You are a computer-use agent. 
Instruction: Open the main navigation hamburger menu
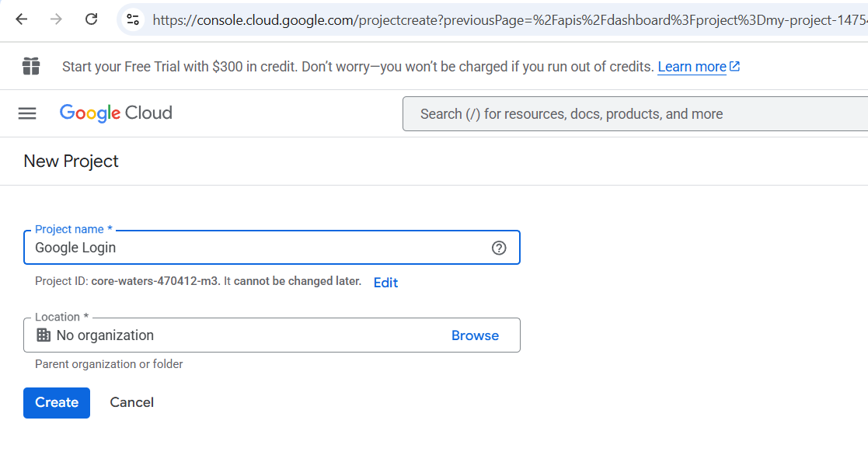27,113
